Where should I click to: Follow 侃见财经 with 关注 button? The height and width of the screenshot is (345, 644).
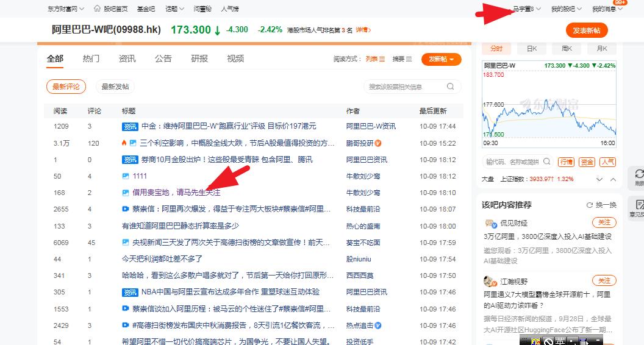point(604,222)
